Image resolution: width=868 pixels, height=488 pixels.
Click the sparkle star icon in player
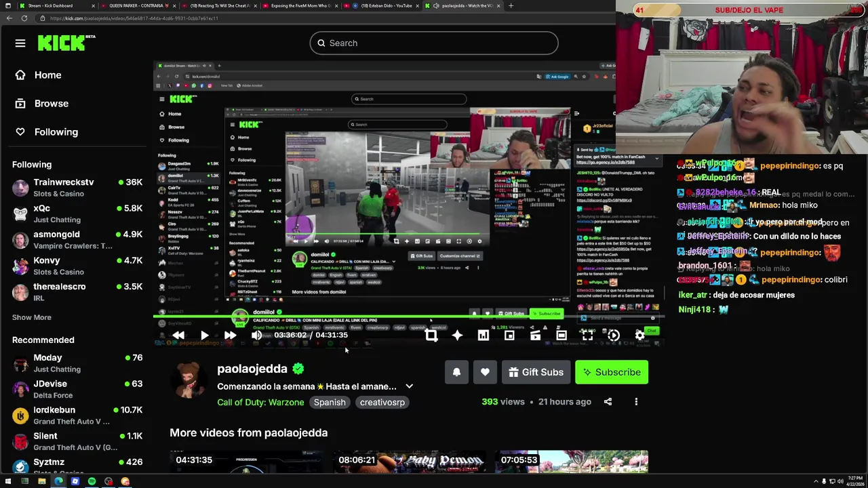tap(457, 335)
